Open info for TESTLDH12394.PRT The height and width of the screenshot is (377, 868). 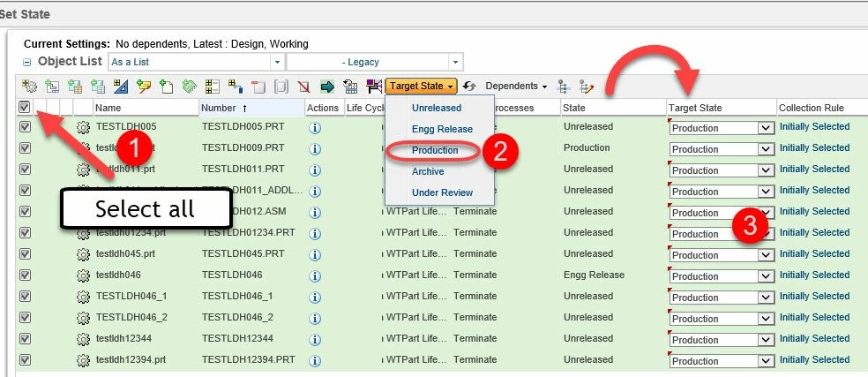(315, 360)
